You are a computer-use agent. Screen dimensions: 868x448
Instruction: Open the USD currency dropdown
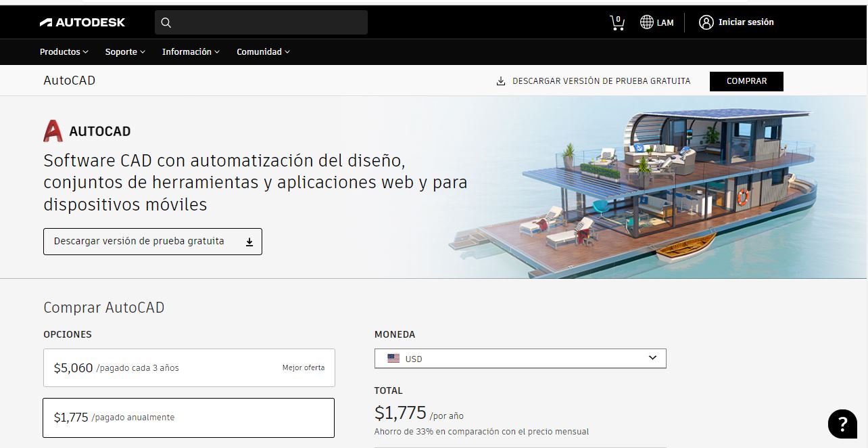pyautogui.click(x=521, y=359)
